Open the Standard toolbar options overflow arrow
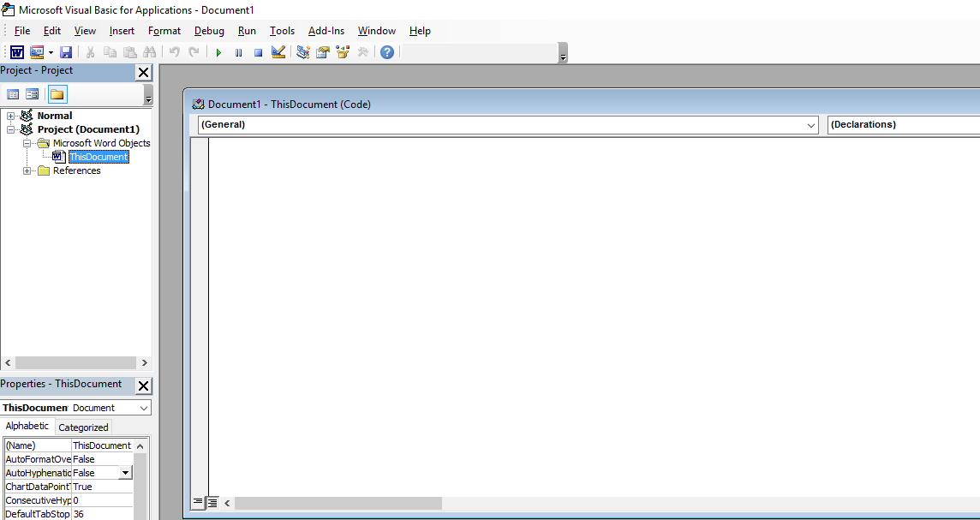This screenshot has width=980, height=520. click(x=563, y=53)
